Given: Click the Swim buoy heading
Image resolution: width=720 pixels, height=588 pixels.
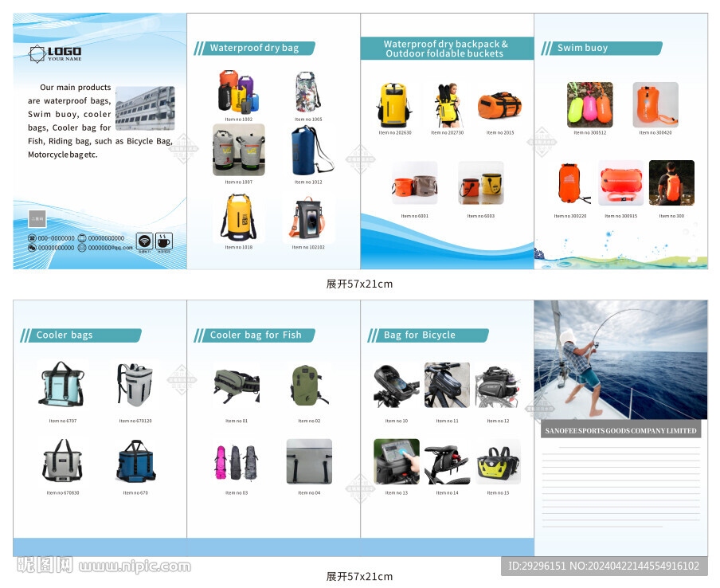Looking at the screenshot, I should [601, 48].
